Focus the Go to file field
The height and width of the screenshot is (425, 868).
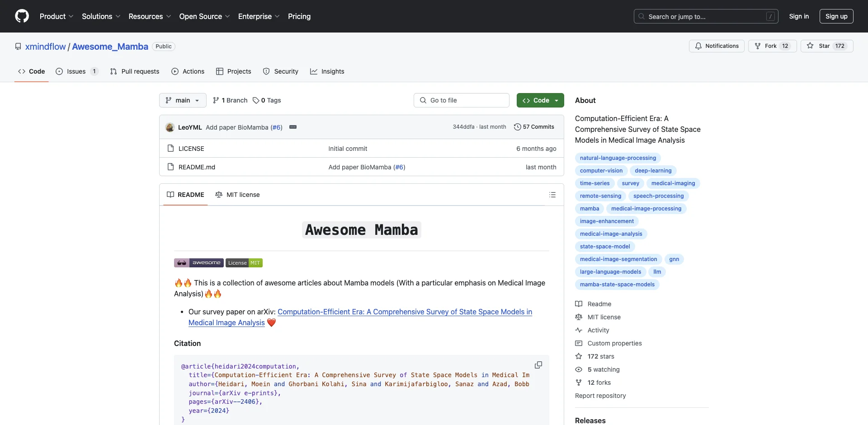point(462,100)
